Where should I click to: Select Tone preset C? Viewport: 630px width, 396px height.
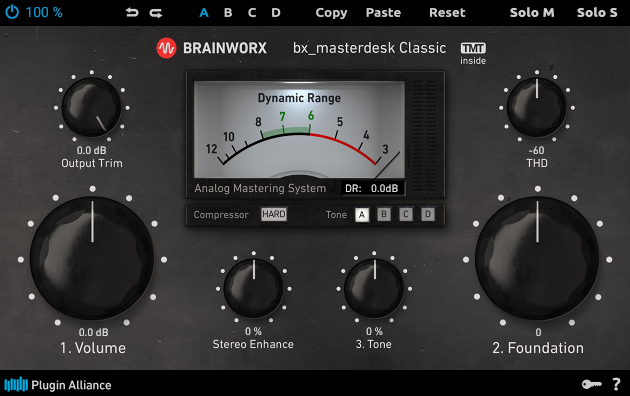406,214
